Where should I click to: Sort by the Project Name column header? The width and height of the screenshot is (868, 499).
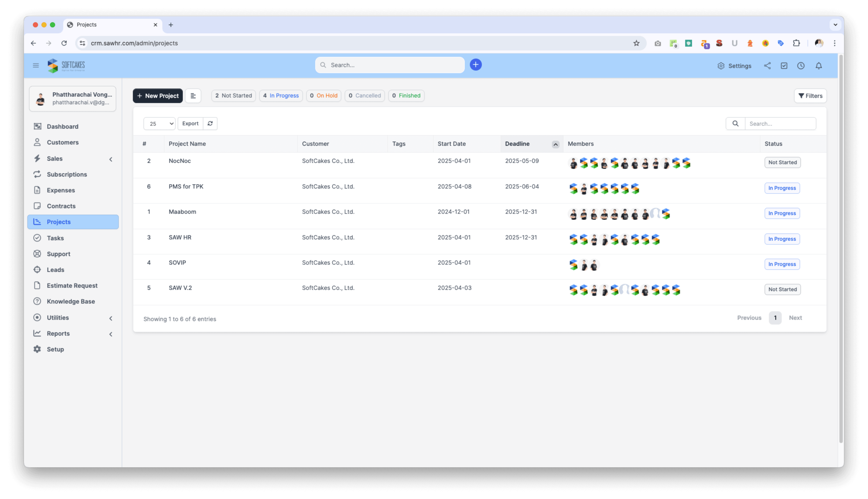click(187, 144)
